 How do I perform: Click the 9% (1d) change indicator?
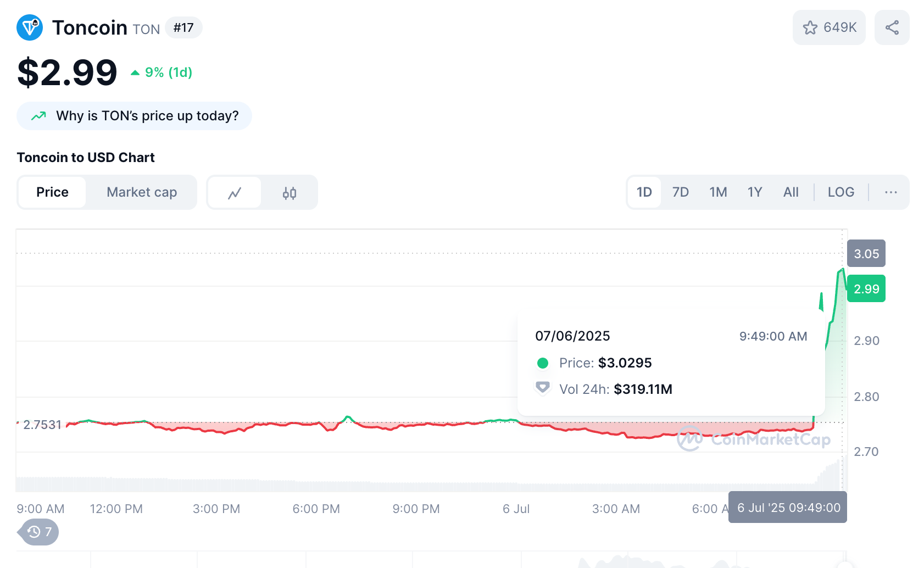[162, 73]
